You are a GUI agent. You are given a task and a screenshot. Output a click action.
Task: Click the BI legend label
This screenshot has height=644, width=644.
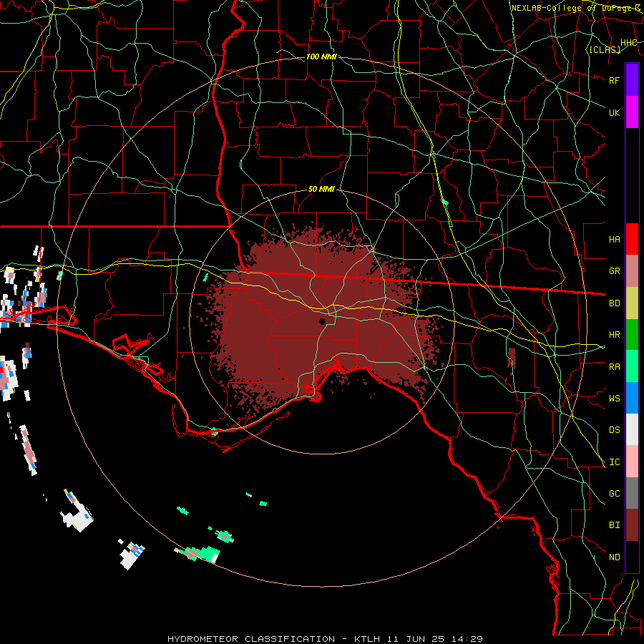tap(614, 525)
